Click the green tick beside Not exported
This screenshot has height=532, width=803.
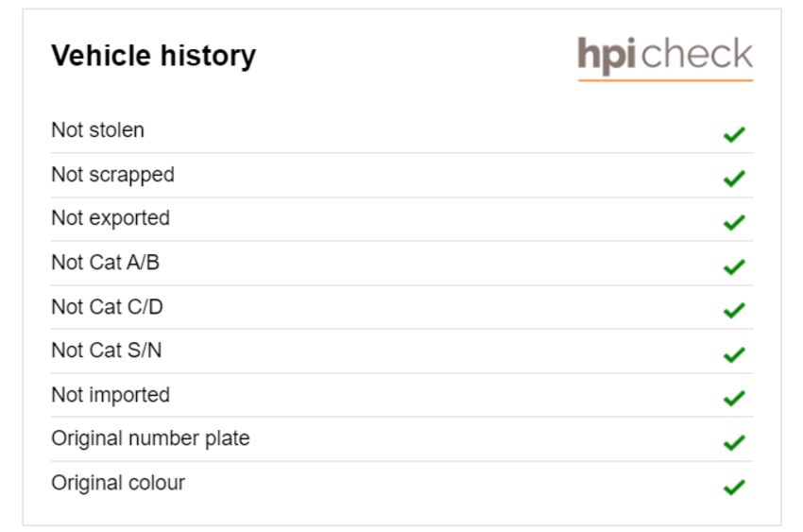coord(734,222)
